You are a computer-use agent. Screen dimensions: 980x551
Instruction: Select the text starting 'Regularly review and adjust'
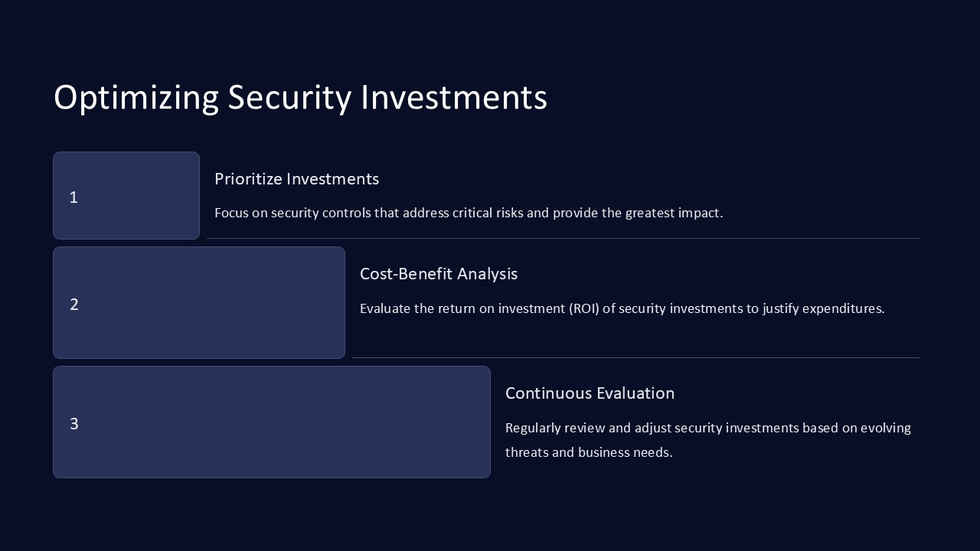click(707, 428)
